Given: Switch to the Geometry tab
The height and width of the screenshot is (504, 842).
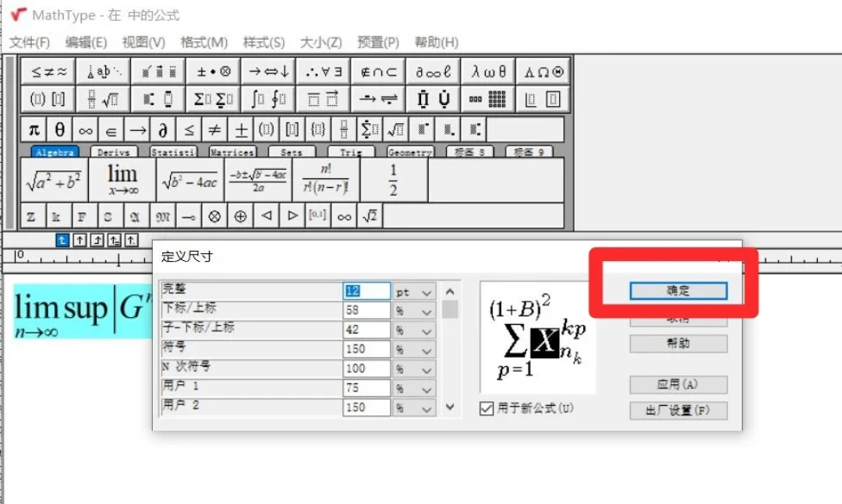Looking at the screenshot, I should click(x=410, y=153).
